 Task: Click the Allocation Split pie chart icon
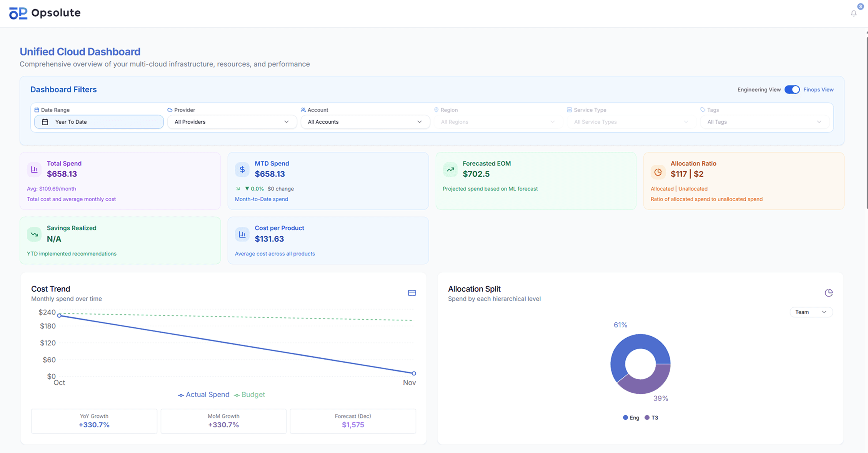(x=828, y=293)
